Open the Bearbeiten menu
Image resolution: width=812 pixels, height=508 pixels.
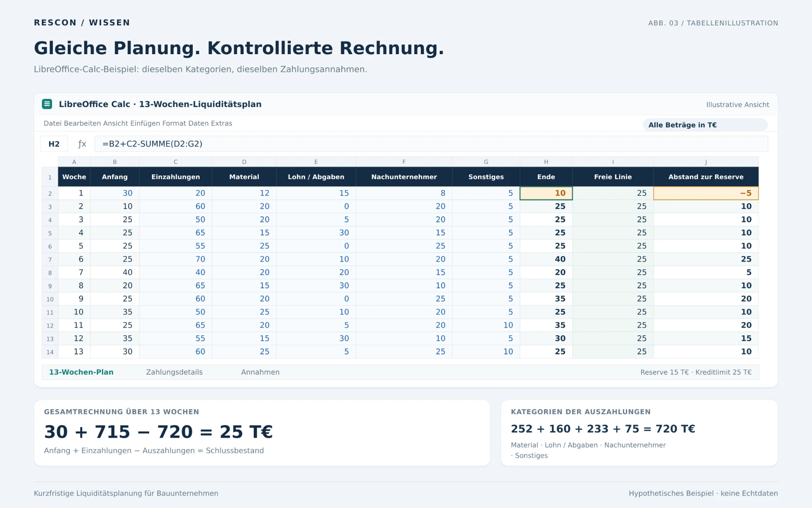point(82,124)
